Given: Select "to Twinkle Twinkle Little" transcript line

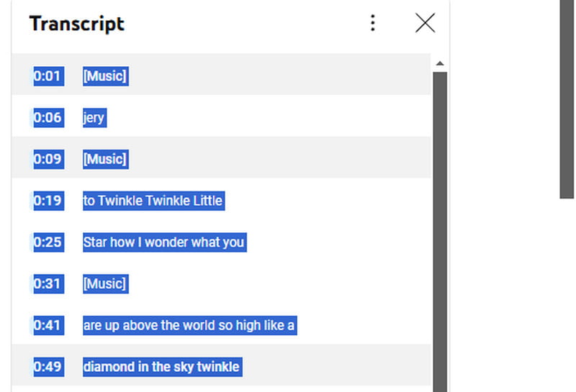Looking at the screenshot, I should tap(153, 201).
